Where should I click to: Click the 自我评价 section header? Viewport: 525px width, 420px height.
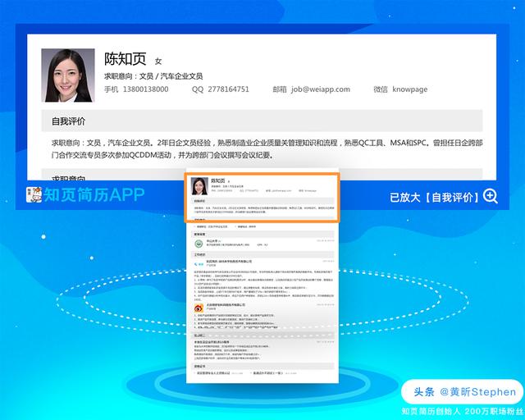click(262, 121)
